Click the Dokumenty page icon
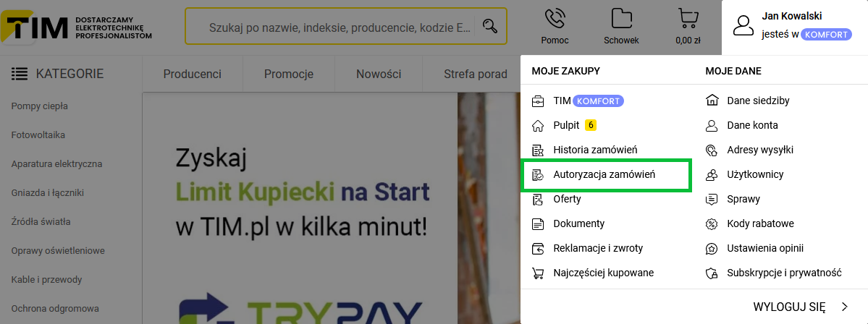Image resolution: width=868 pixels, height=324 pixels. point(537,224)
